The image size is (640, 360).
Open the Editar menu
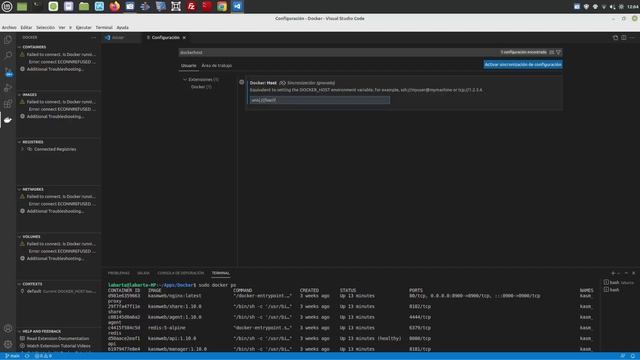[27, 27]
